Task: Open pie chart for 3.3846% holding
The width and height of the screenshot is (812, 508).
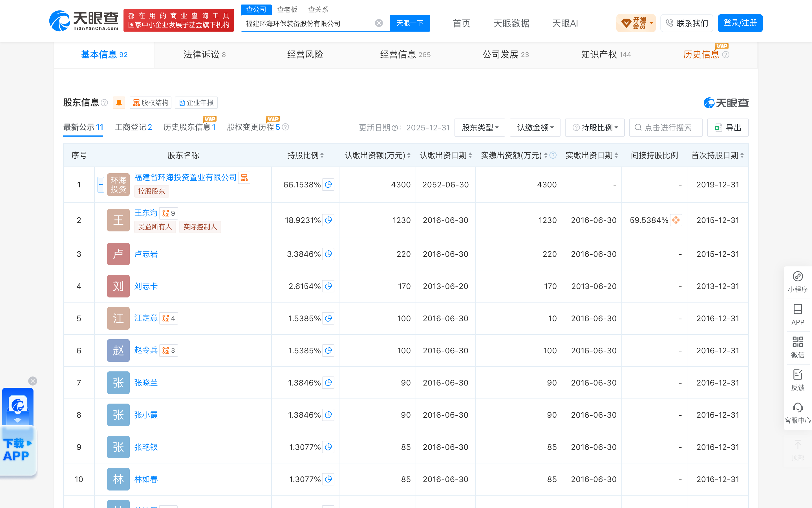Action: point(328,254)
